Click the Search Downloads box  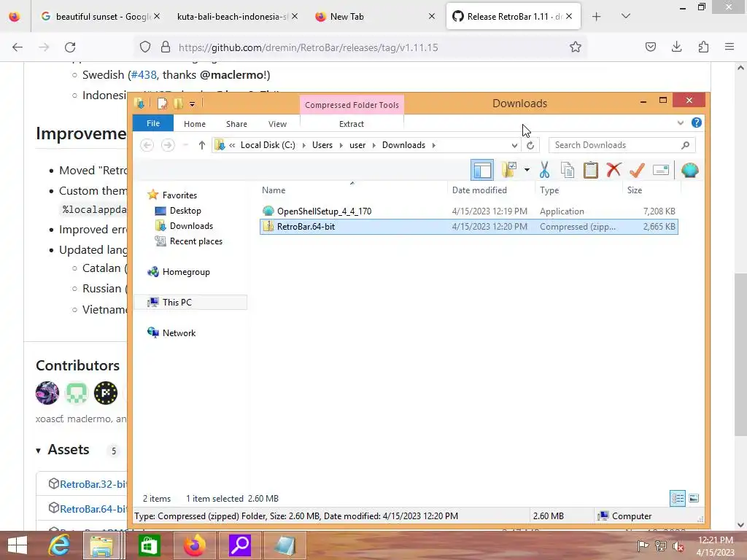[x=622, y=145]
